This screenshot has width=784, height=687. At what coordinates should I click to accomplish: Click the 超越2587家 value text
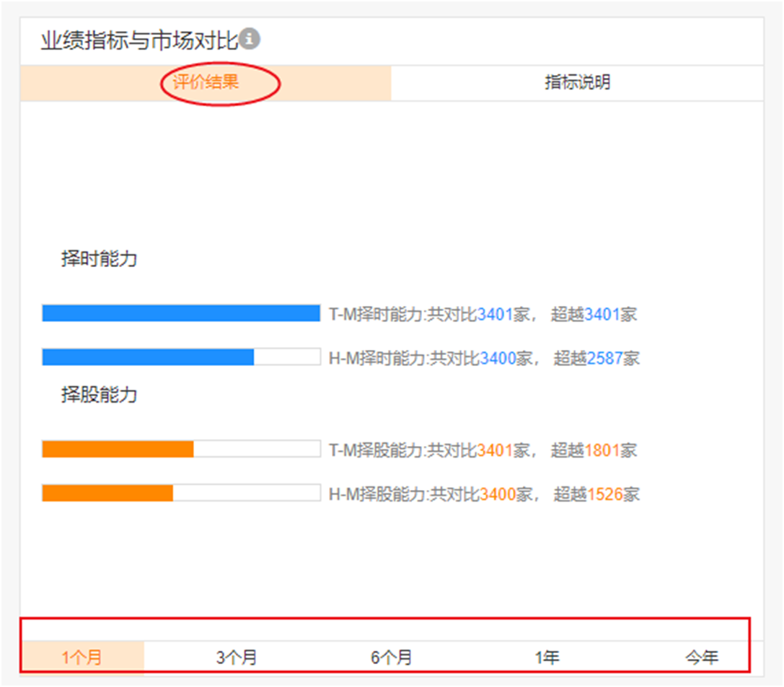pos(596,358)
